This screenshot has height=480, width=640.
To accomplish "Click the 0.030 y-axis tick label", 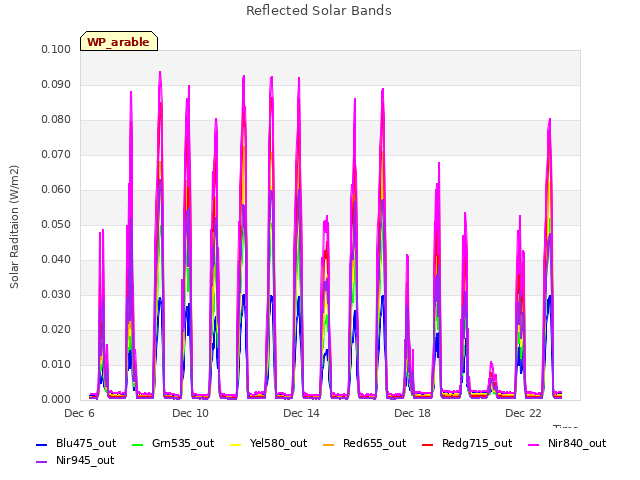I will [x=56, y=294].
